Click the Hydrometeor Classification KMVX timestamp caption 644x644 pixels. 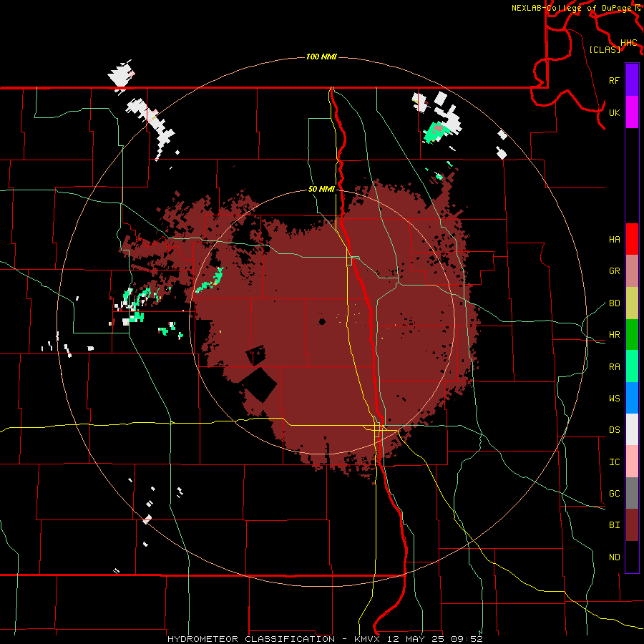tap(325, 639)
